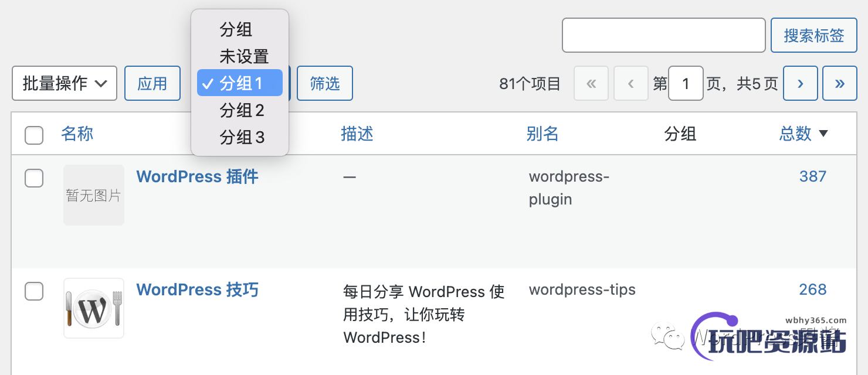Image resolution: width=868 pixels, height=375 pixels.
Task: Click the 搜索标签 button
Action: (814, 35)
